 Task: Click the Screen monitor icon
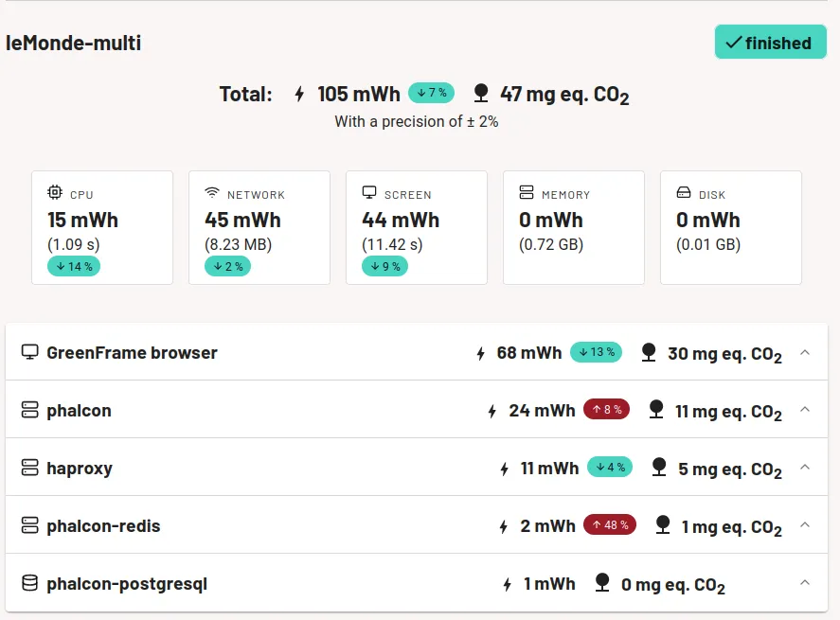tap(369, 193)
